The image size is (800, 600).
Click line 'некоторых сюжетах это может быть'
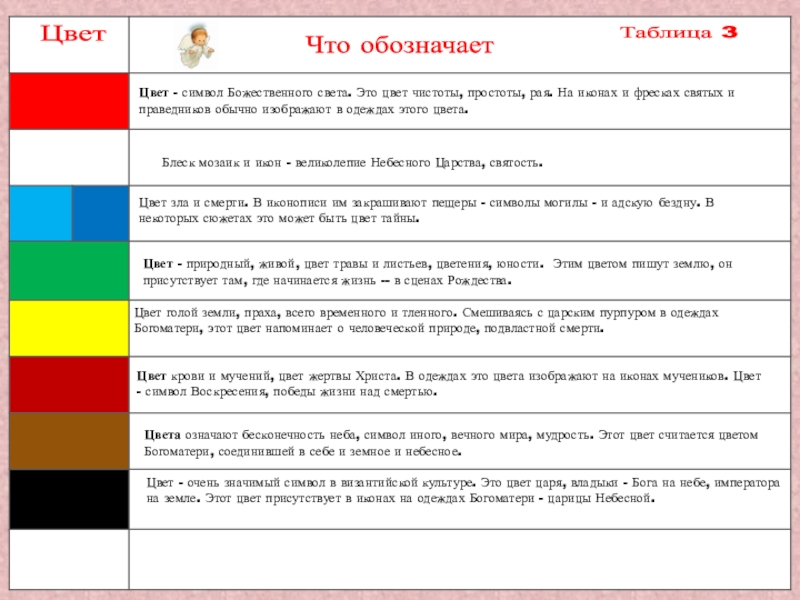pos(279,219)
